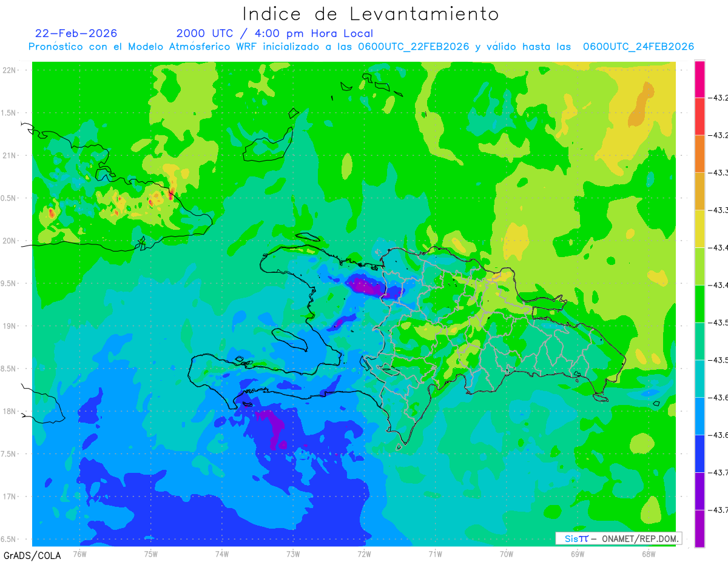
Task: Select the date "22-Feb-2026"
Action: 76,33
